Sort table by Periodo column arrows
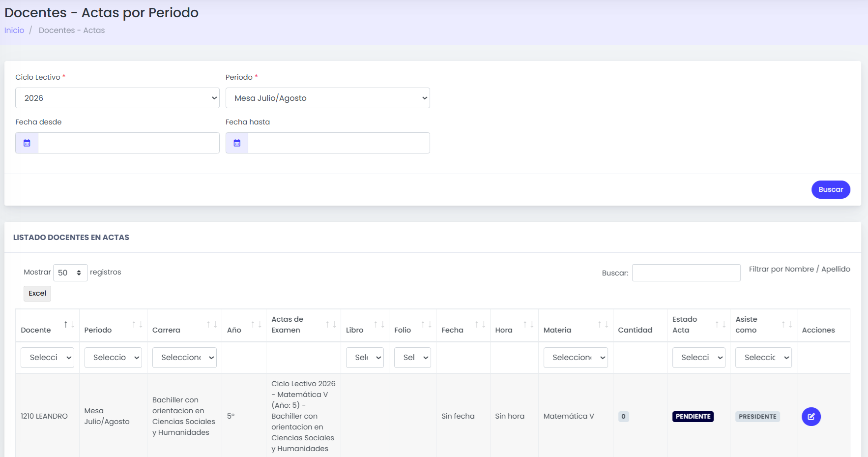This screenshot has height=457, width=868. click(137, 325)
